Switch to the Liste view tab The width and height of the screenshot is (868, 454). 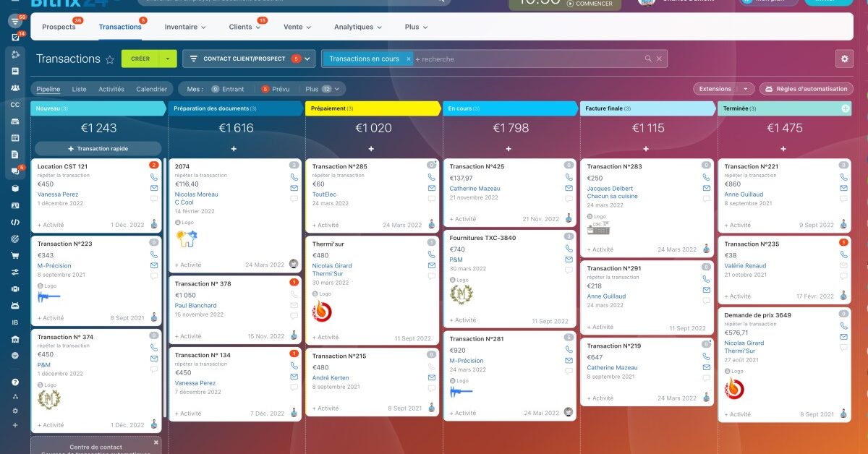tap(80, 88)
